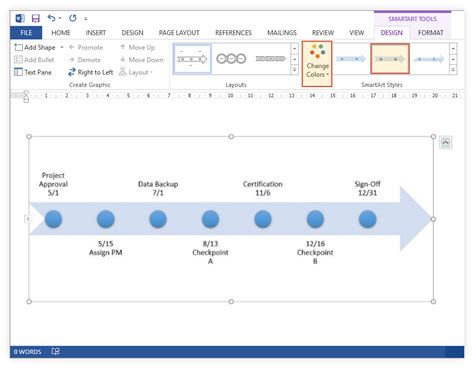Click the 12/16 Checkpoint B label

(315, 252)
